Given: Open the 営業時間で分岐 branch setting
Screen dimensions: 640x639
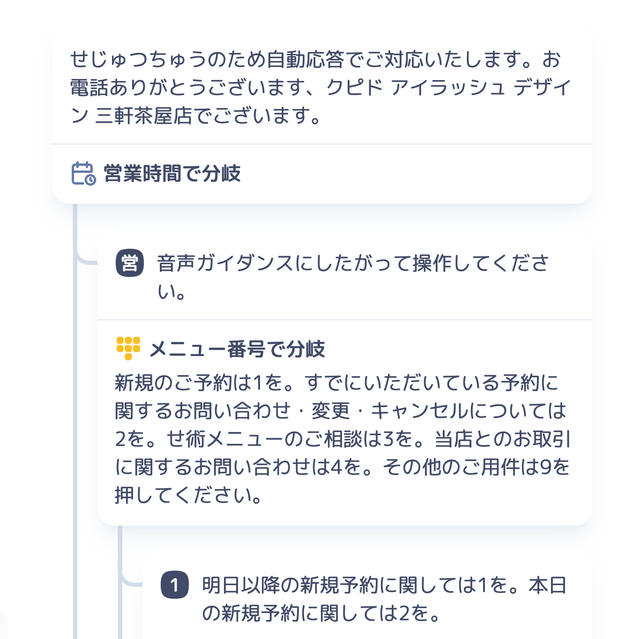Looking at the screenshot, I should 172,173.
